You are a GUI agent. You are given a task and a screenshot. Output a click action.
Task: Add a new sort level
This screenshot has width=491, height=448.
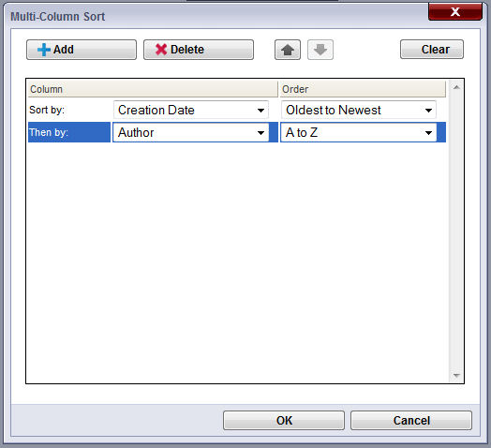pos(82,50)
